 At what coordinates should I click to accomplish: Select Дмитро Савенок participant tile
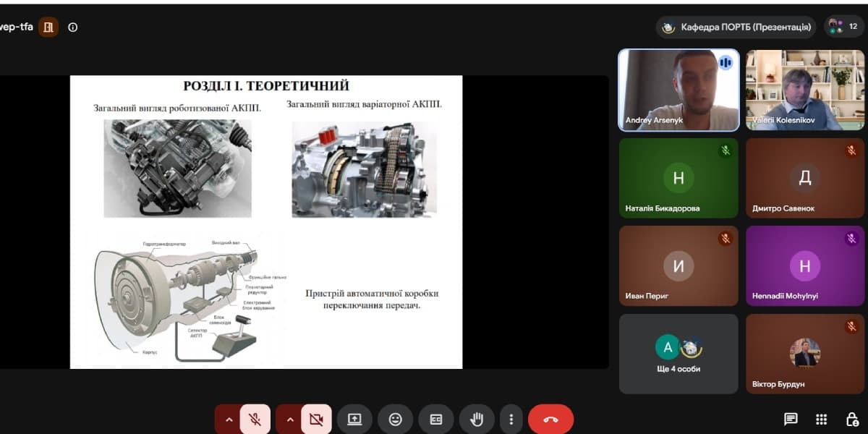coord(804,178)
